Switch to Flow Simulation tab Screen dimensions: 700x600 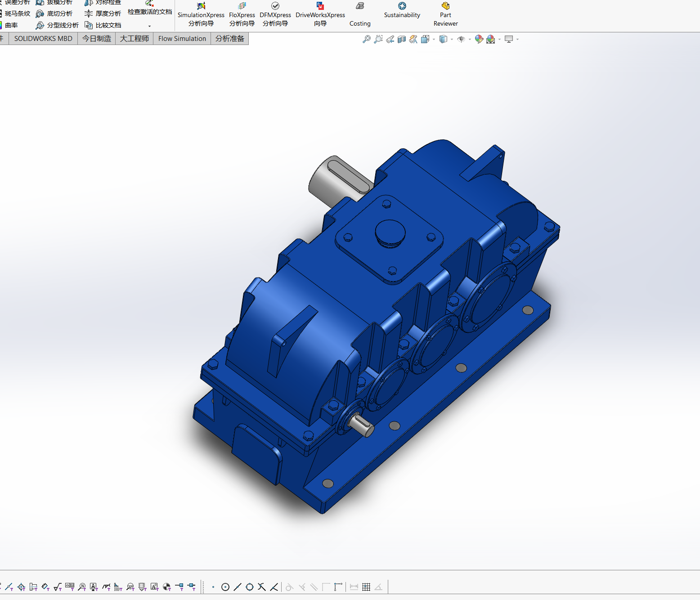(x=182, y=39)
